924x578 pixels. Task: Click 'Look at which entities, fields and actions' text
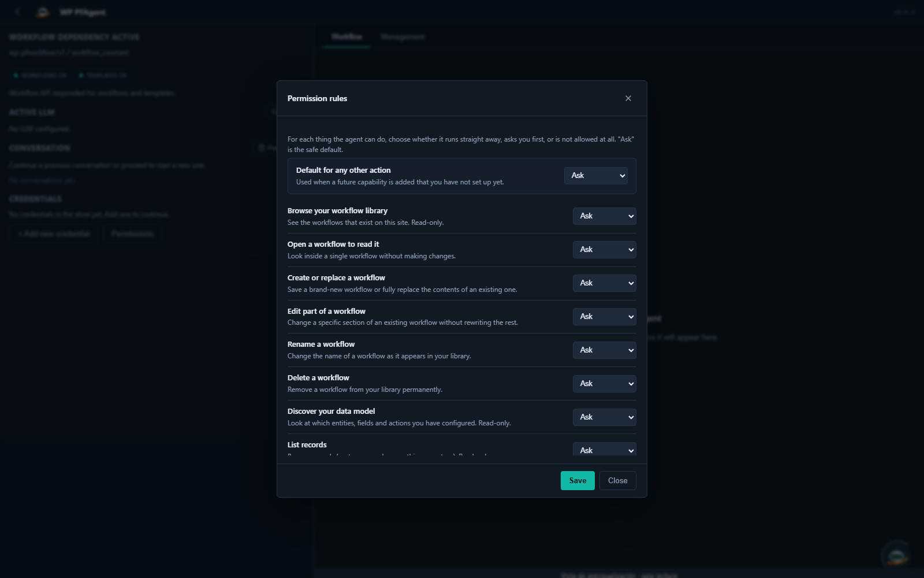click(x=399, y=424)
